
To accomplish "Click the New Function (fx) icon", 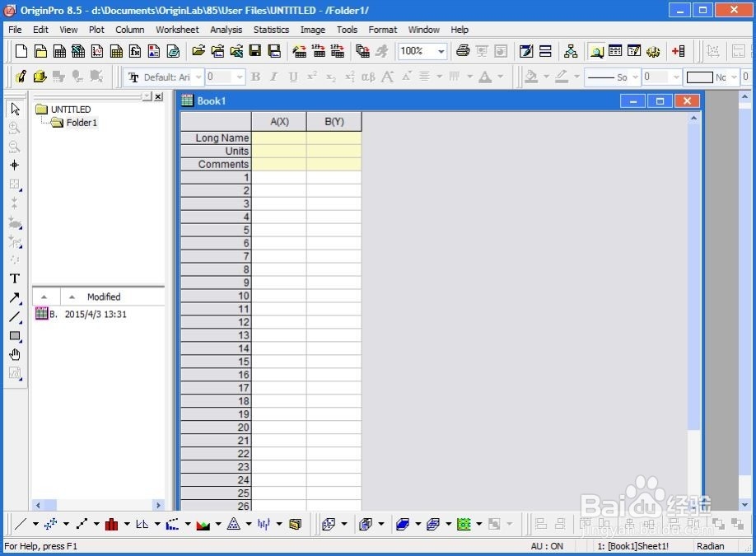I will click(136, 51).
